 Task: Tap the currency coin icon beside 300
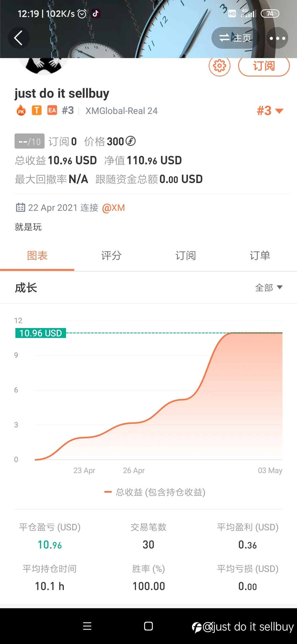(131, 141)
